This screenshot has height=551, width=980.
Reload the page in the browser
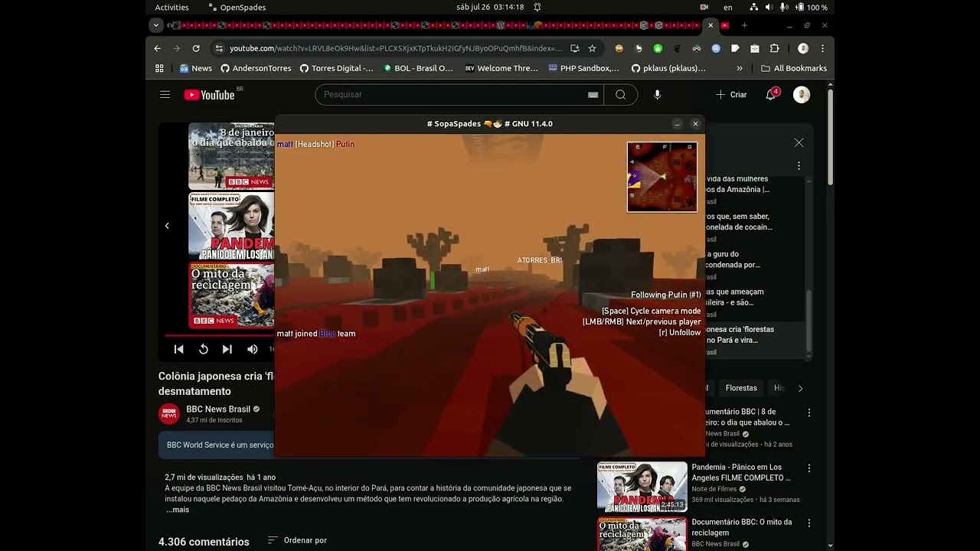tap(196, 48)
